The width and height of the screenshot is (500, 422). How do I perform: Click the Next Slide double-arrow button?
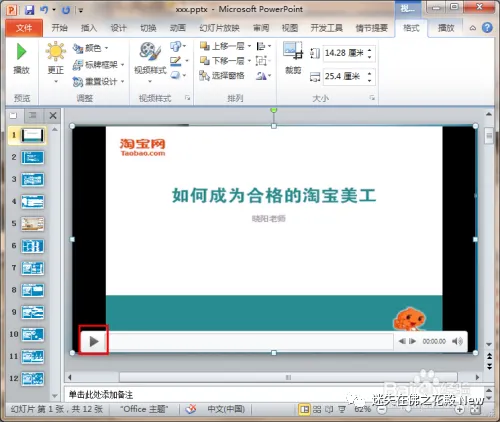point(489,366)
